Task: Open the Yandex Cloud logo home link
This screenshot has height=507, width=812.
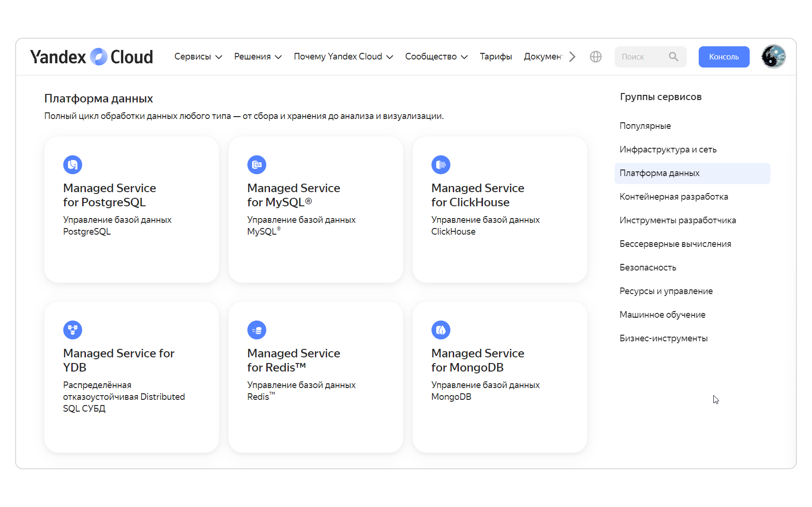Action: [92, 57]
